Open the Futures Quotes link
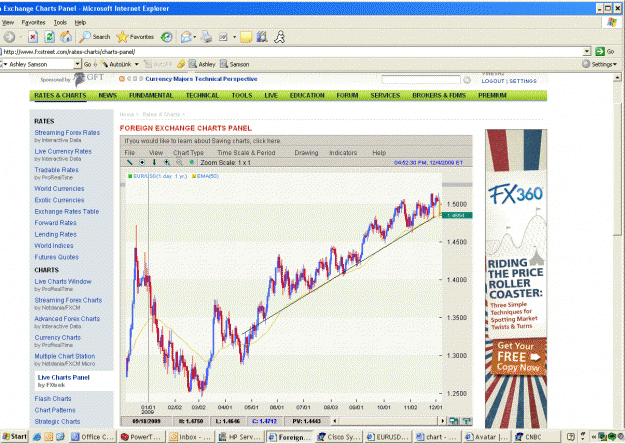 [x=56, y=257]
